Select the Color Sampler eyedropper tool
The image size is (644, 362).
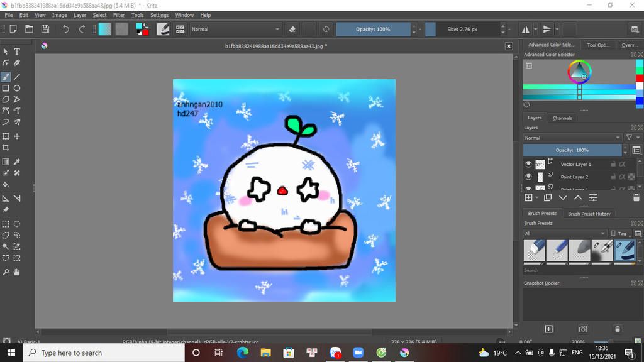pyautogui.click(x=17, y=162)
